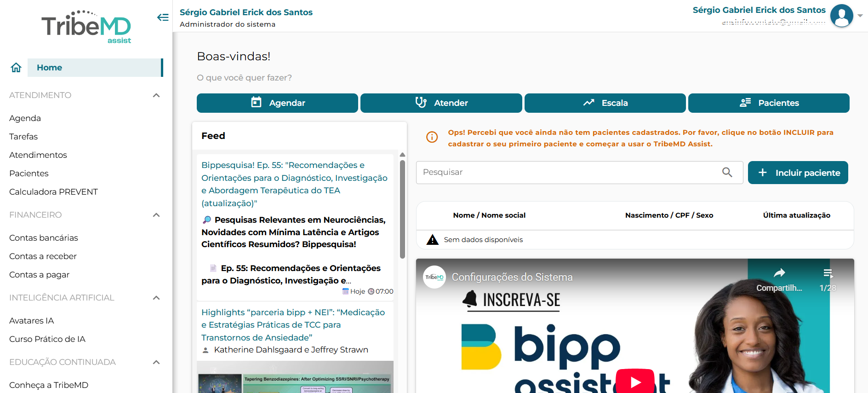Screen dimensions: 868x393
Task: Click the TribeMD assist logo
Action: click(x=86, y=27)
